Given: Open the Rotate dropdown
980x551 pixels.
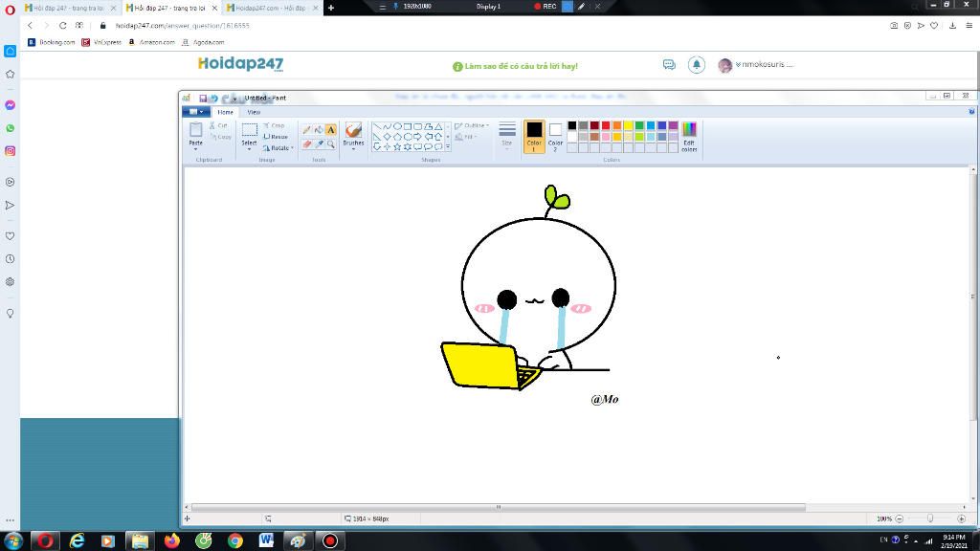Looking at the screenshot, I should [x=278, y=148].
